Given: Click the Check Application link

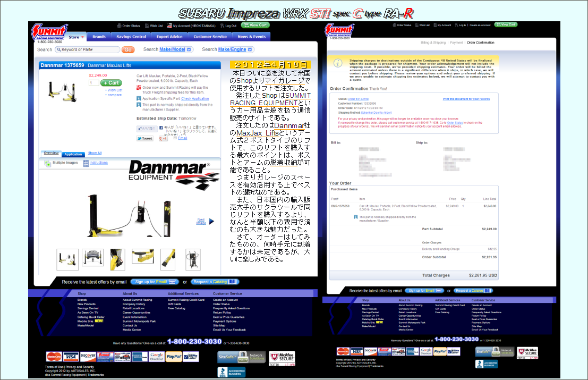Looking at the screenshot, I should click(195, 98).
